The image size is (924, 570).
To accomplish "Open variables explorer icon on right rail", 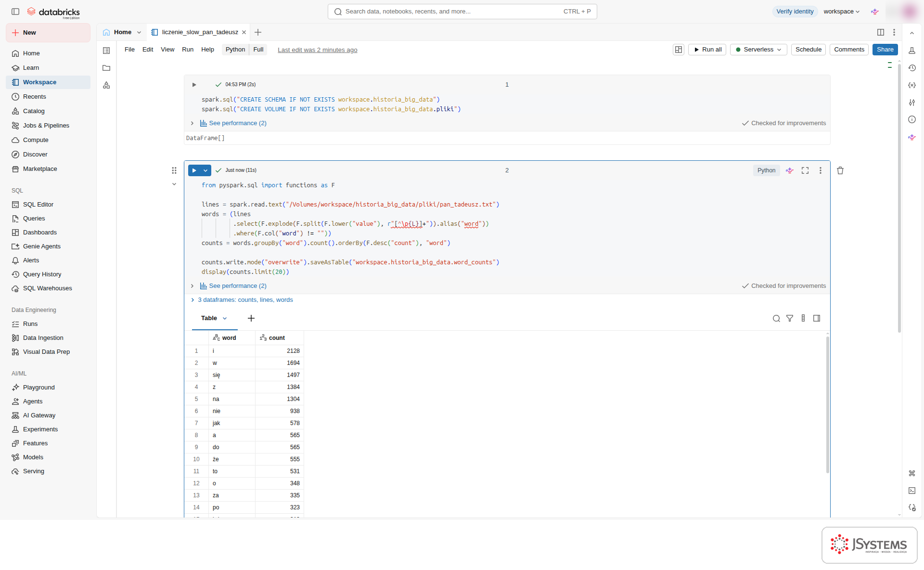I will (912, 85).
